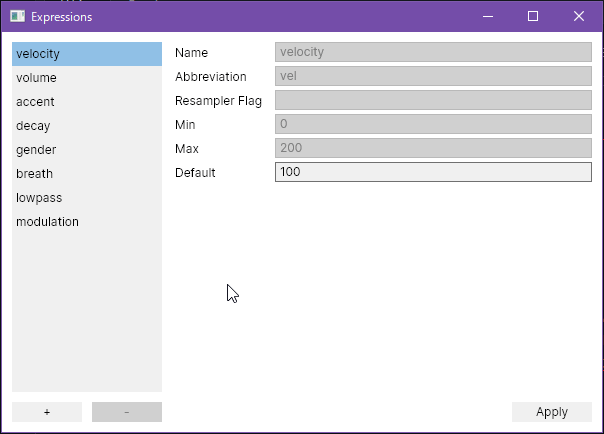The width and height of the screenshot is (604, 434).
Task: Click the Min value field
Action: (x=433, y=124)
